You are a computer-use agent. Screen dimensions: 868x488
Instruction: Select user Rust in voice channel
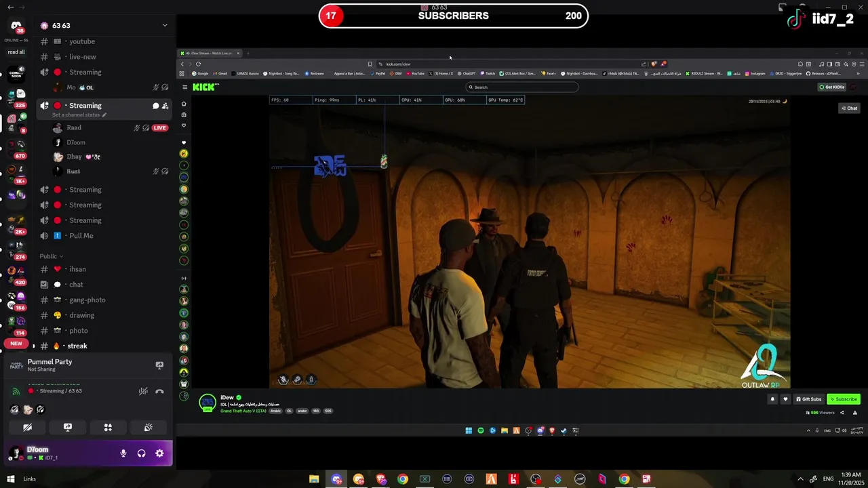(73, 171)
